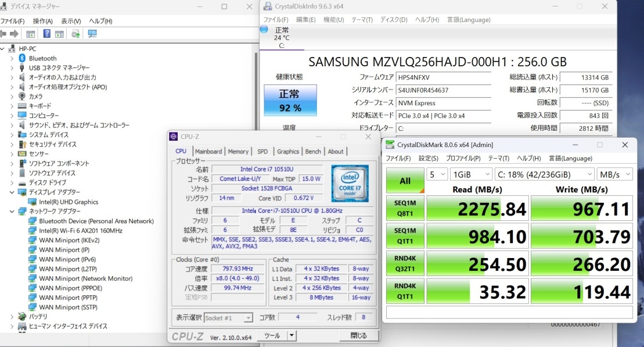644x347 pixels.
Task: Switch to the Graphics tab in CPU-Z
Action: pyautogui.click(x=288, y=151)
